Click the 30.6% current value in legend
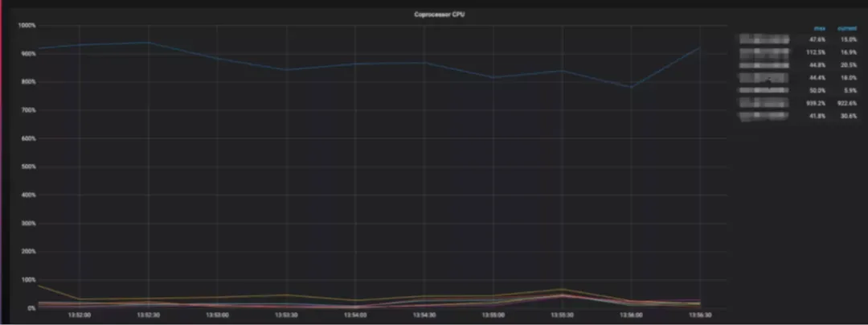 [847, 117]
